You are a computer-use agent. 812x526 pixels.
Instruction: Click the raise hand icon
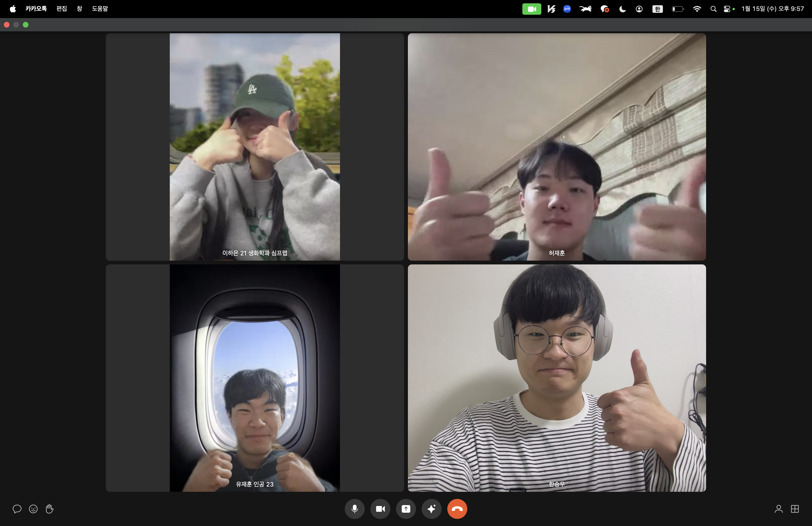(49, 509)
